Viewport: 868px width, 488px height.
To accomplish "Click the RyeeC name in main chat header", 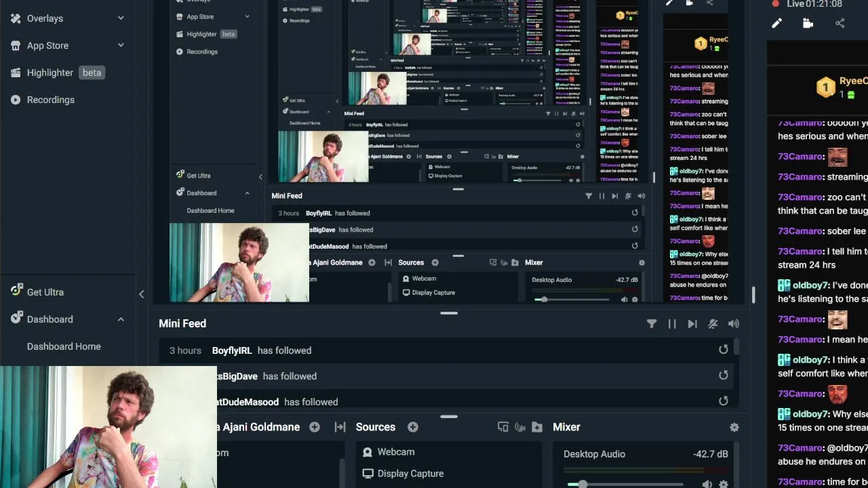I will pos(853,81).
